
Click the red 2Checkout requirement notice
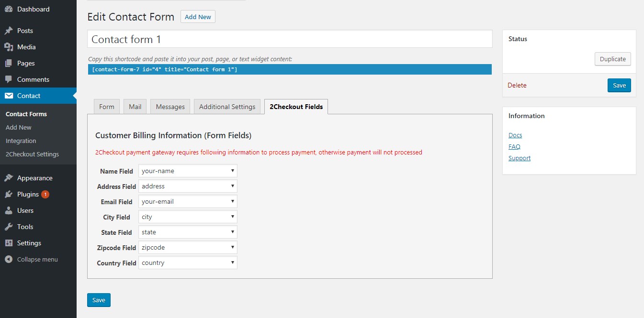[x=259, y=152]
